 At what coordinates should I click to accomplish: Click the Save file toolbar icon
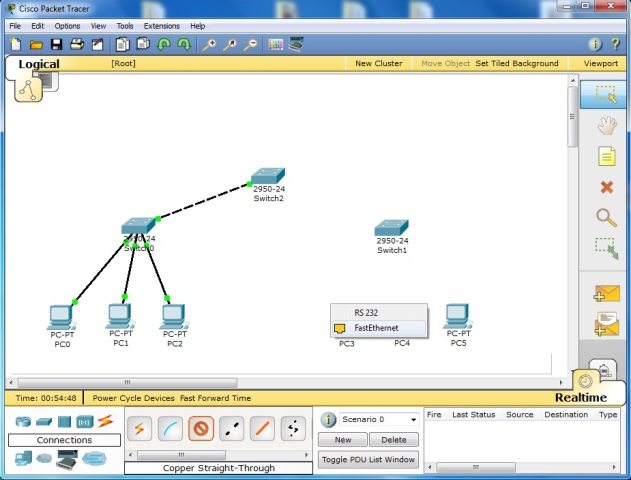[56, 44]
